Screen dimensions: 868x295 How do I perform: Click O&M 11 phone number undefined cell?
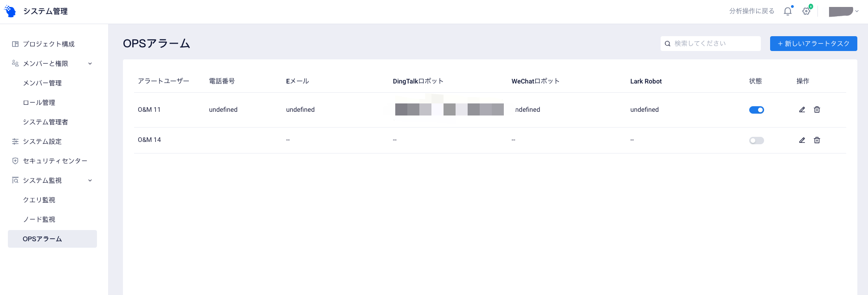[223, 110]
